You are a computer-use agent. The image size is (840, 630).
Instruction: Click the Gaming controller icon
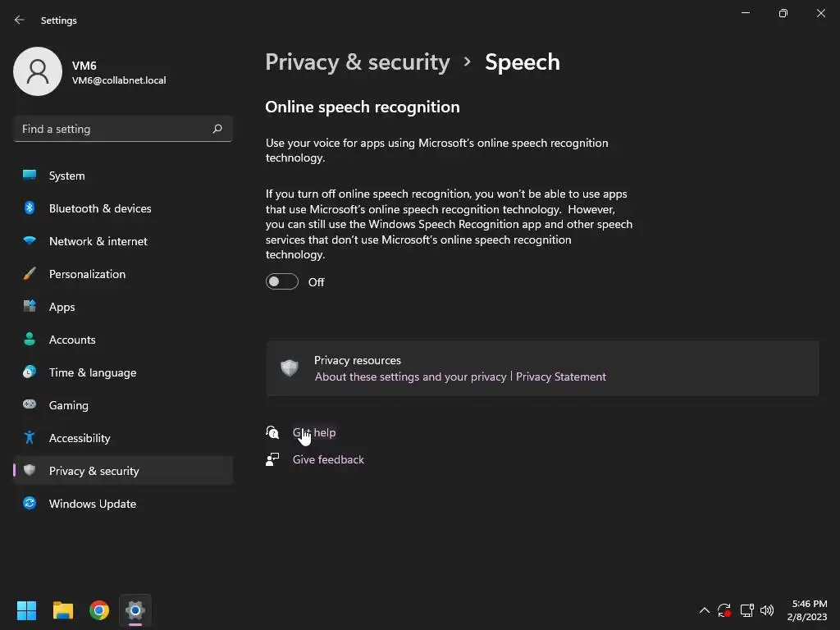[30, 405]
